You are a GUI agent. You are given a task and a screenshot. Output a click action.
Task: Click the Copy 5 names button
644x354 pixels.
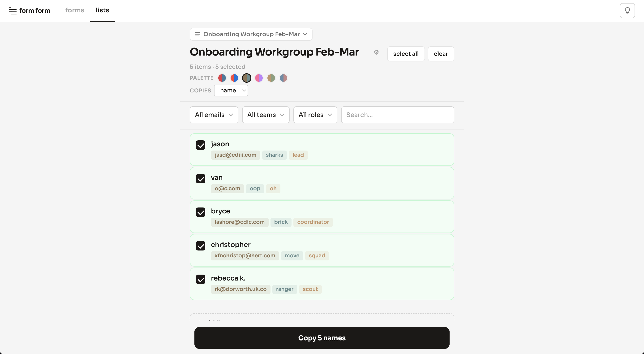[322, 338]
